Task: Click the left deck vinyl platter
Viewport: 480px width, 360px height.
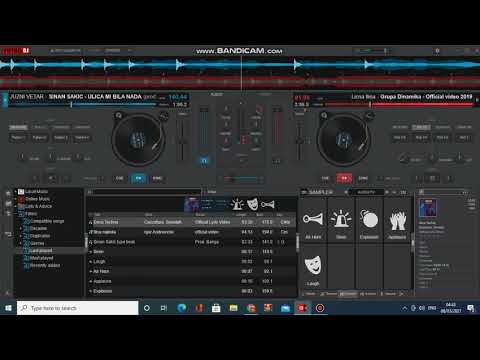Action: point(138,139)
